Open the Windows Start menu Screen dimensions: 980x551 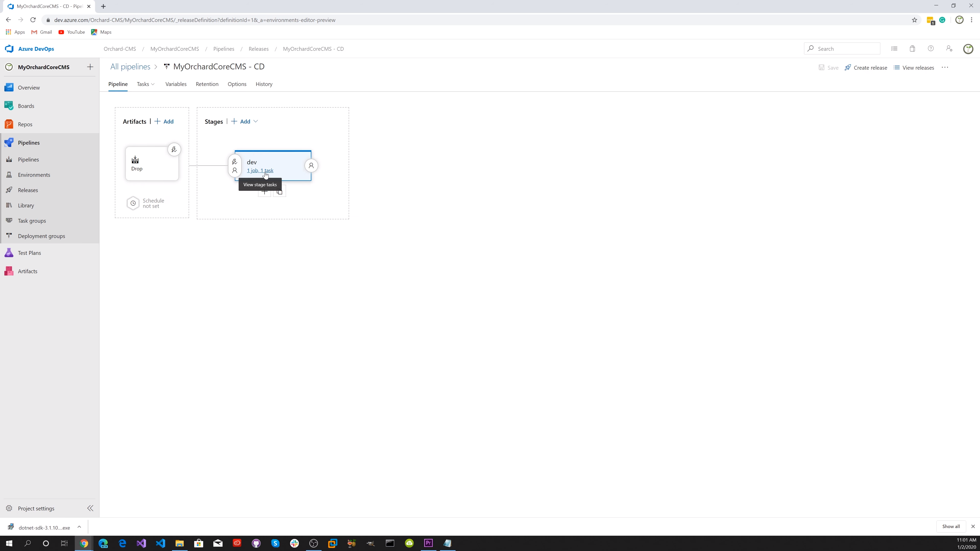point(9,543)
